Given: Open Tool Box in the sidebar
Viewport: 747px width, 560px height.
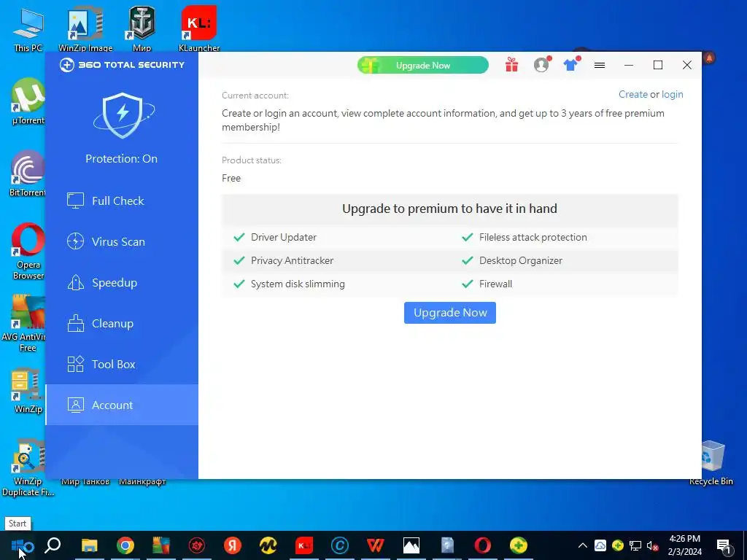Looking at the screenshot, I should coord(122,365).
